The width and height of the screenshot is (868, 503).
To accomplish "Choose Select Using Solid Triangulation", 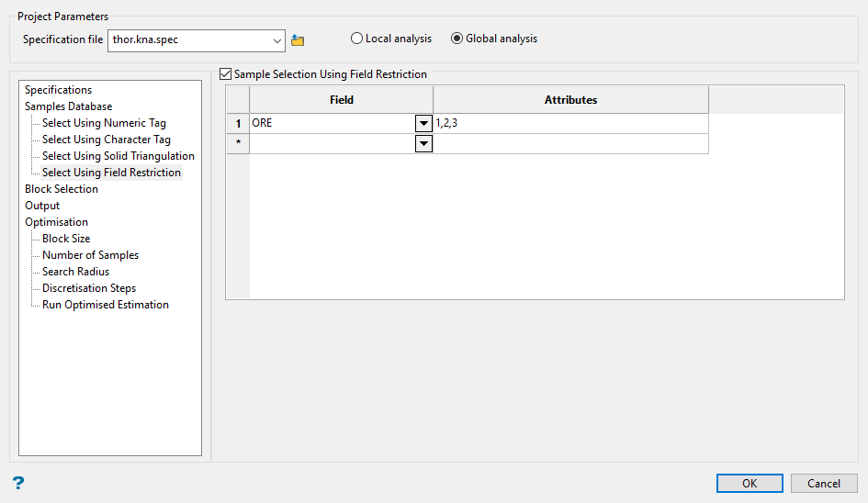I will click(x=118, y=156).
